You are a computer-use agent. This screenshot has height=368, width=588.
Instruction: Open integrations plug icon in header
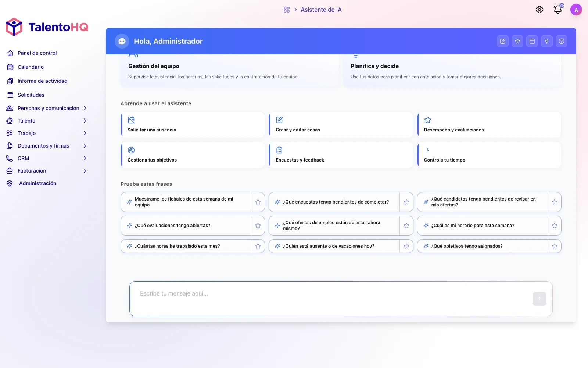click(547, 41)
